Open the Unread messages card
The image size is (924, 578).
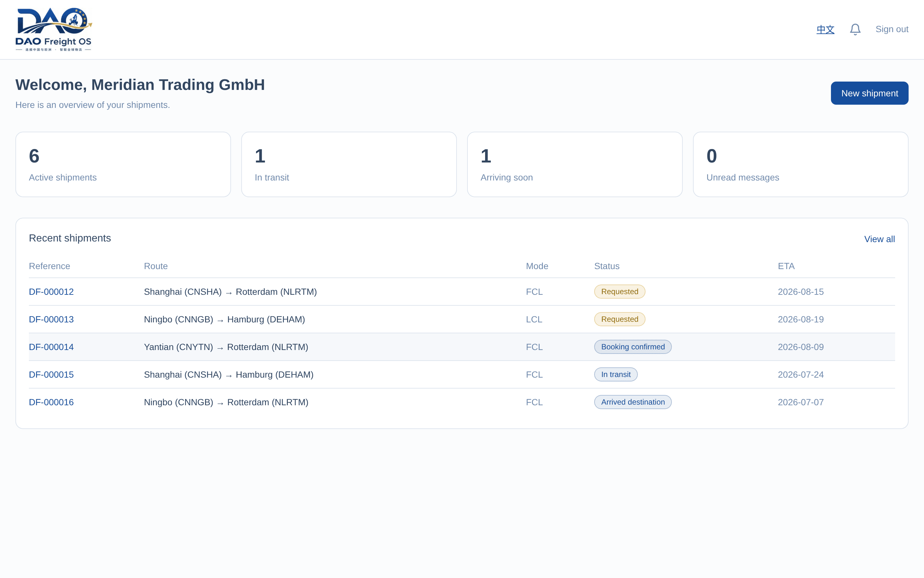[x=800, y=164]
